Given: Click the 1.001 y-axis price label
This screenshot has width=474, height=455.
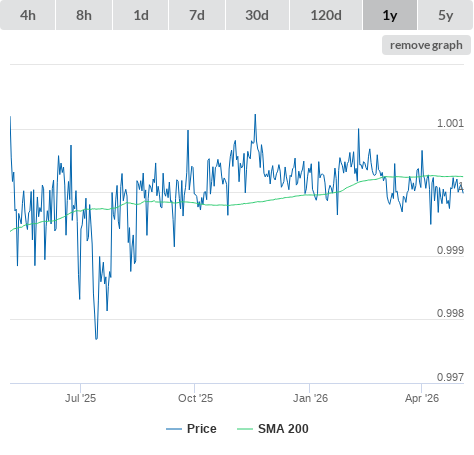Looking at the screenshot, I should pyautogui.click(x=450, y=123).
